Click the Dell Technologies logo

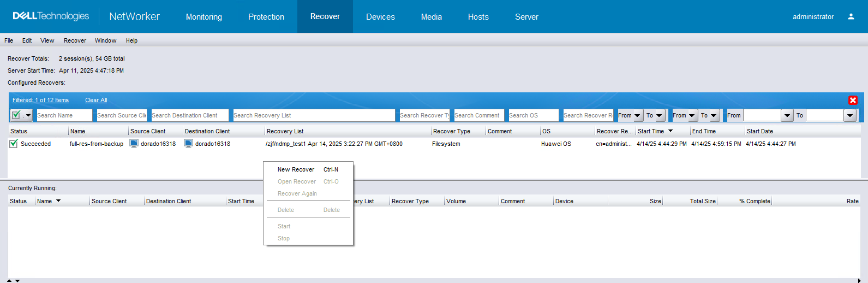(x=51, y=16)
